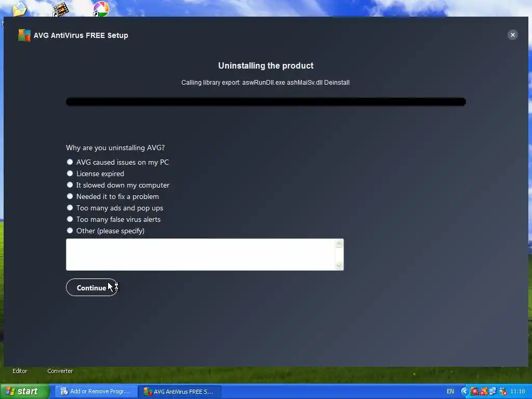Click the 'Uninstalling the product' heading
Image resolution: width=532 pixels, height=399 pixels.
[x=265, y=65]
